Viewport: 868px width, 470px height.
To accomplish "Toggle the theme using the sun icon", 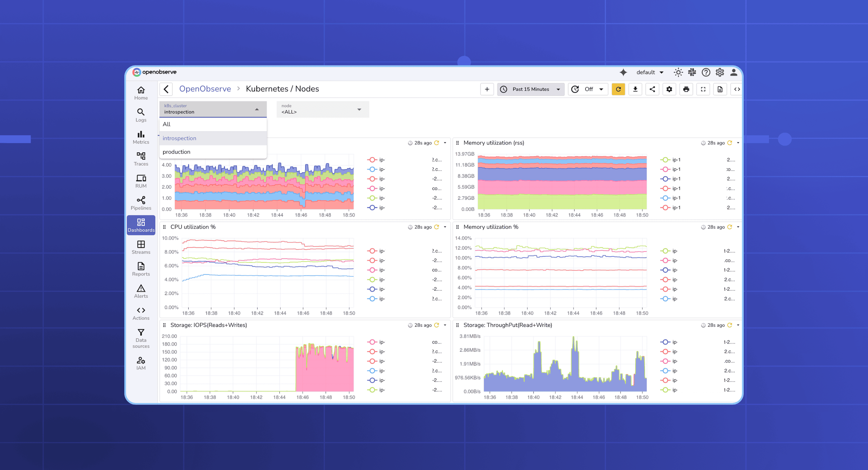I will (678, 72).
